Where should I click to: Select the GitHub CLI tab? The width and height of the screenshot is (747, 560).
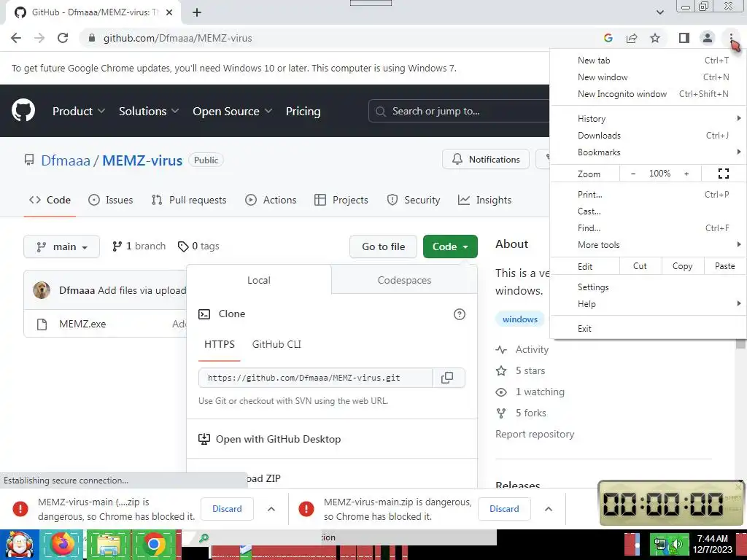point(276,344)
